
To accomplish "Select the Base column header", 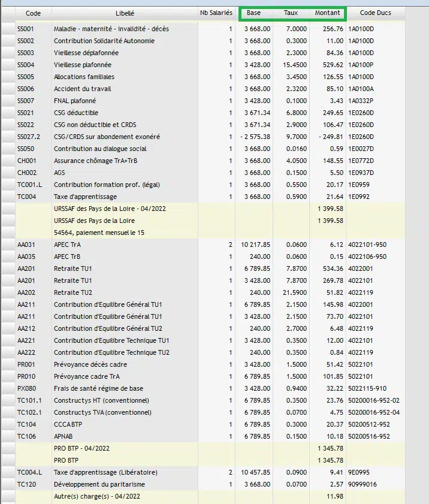I will 253,13.
